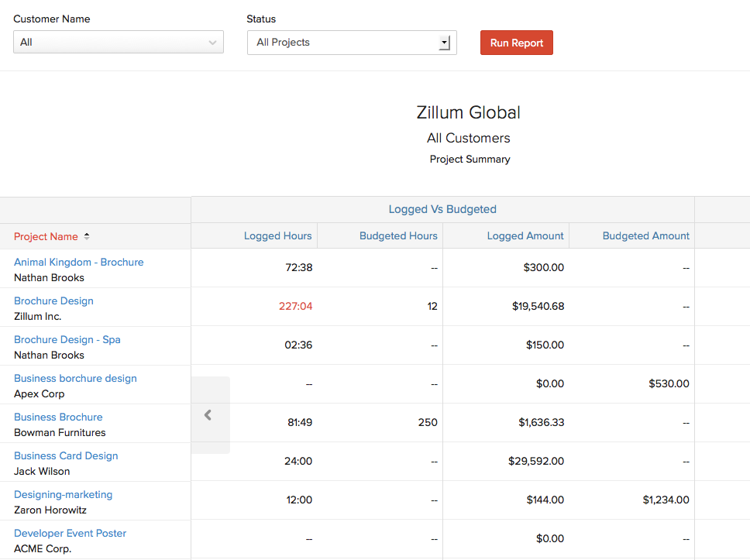Click the Run Report button
The image size is (750, 560).
pyautogui.click(x=516, y=43)
